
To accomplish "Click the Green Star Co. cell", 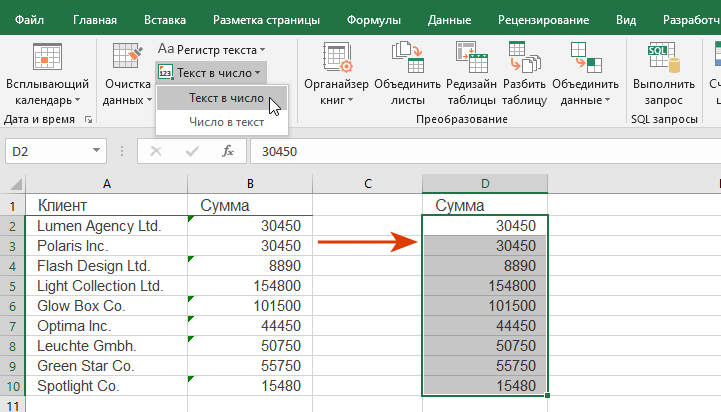I will pyautogui.click(x=107, y=366).
